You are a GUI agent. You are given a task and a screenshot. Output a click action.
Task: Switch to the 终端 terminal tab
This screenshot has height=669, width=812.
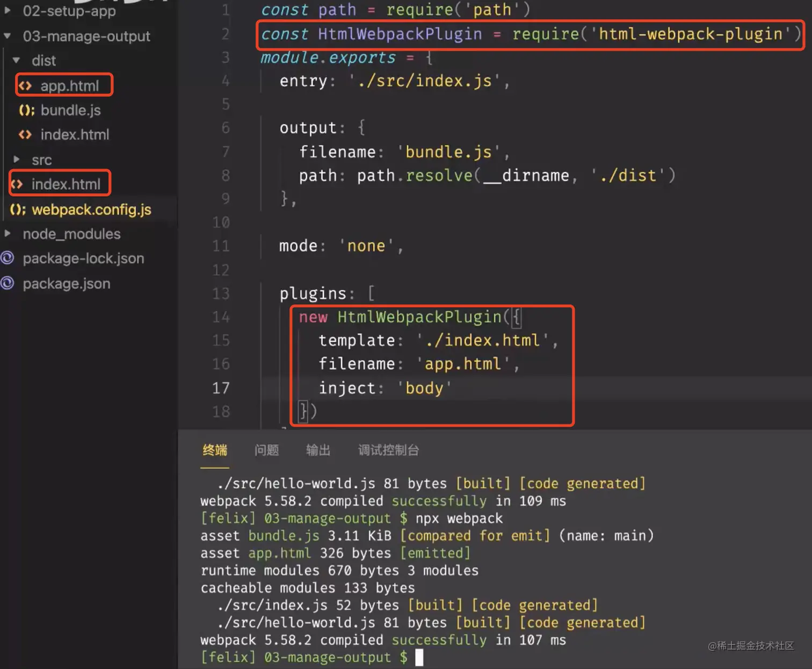(215, 450)
